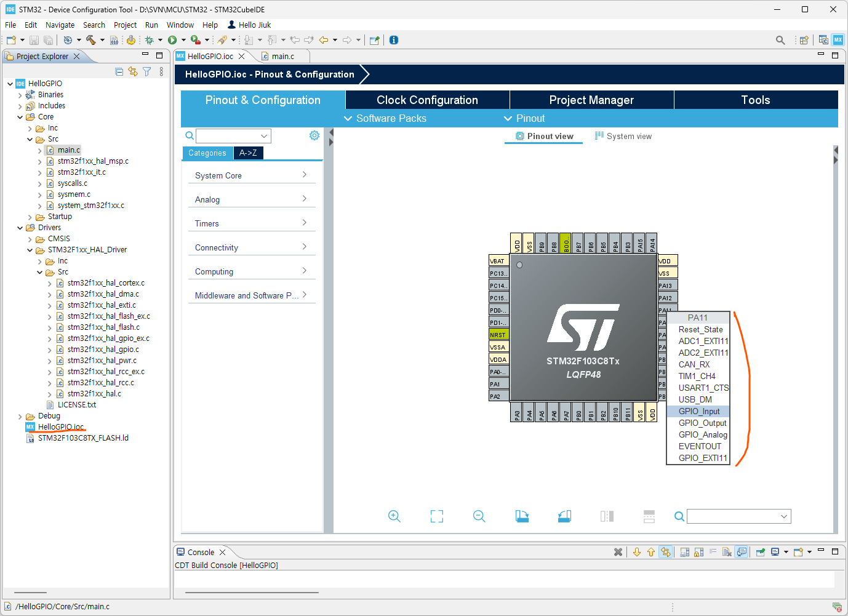Zoom out on the pinout view

[479, 516]
